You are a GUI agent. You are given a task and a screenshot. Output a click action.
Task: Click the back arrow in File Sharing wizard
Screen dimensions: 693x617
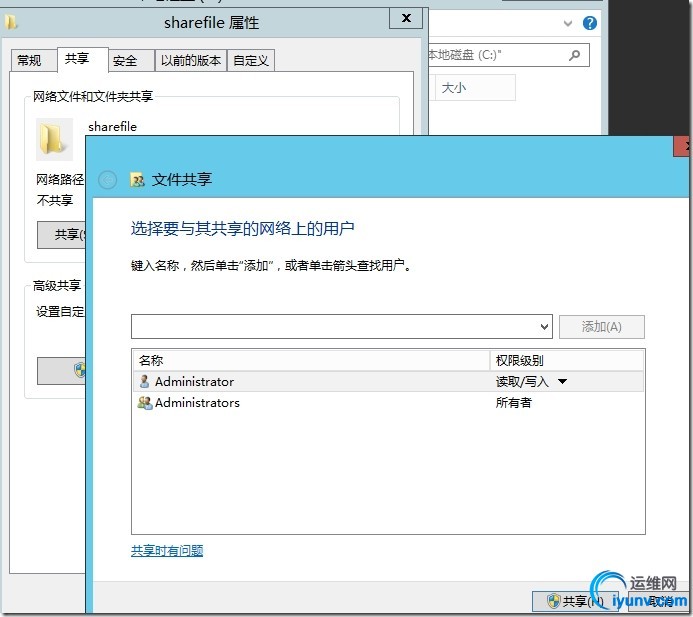point(107,180)
